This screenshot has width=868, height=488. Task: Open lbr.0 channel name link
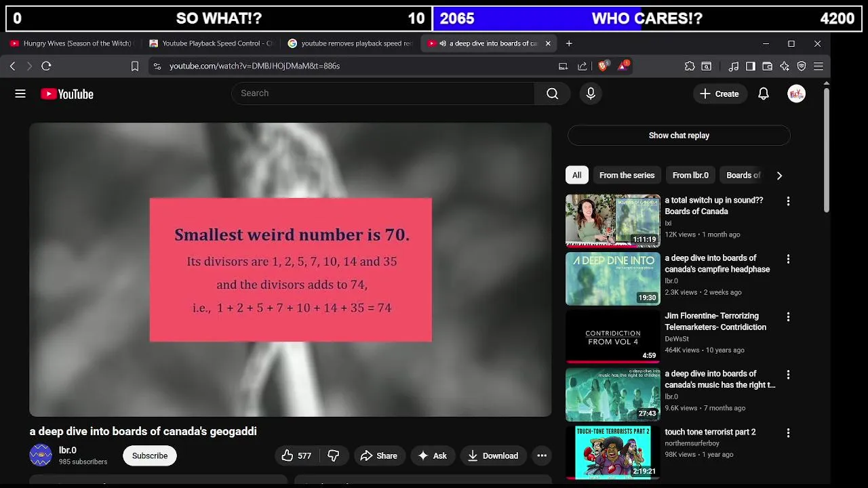(68, 450)
